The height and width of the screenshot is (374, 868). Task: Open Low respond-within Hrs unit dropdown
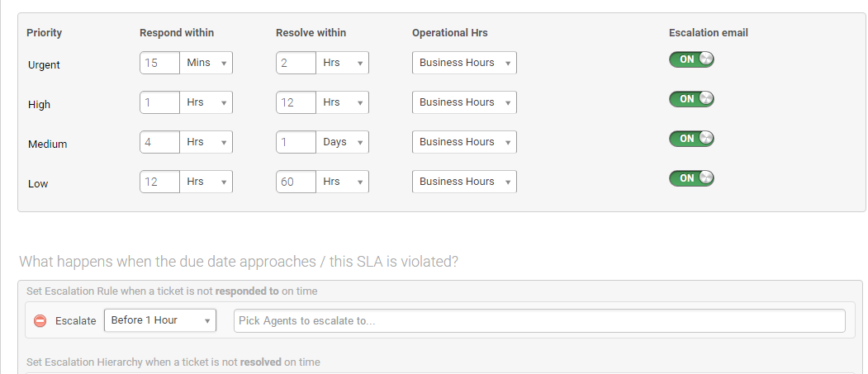coord(206,182)
